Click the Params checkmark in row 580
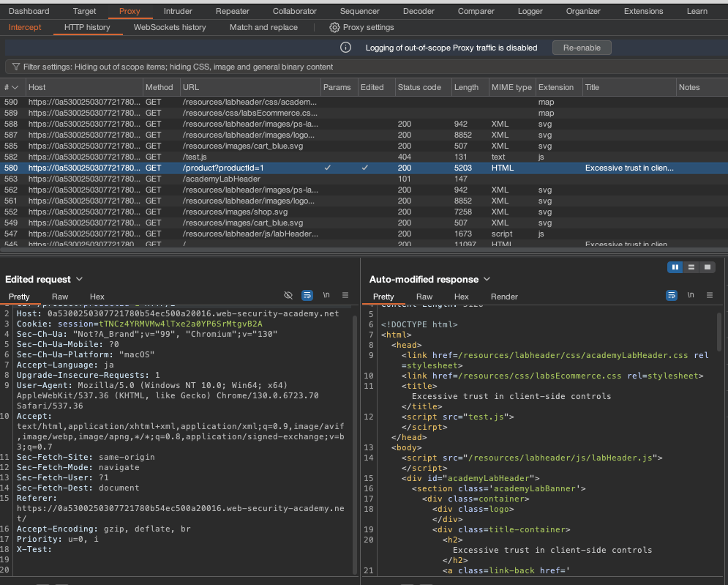The width and height of the screenshot is (728, 585). [328, 168]
